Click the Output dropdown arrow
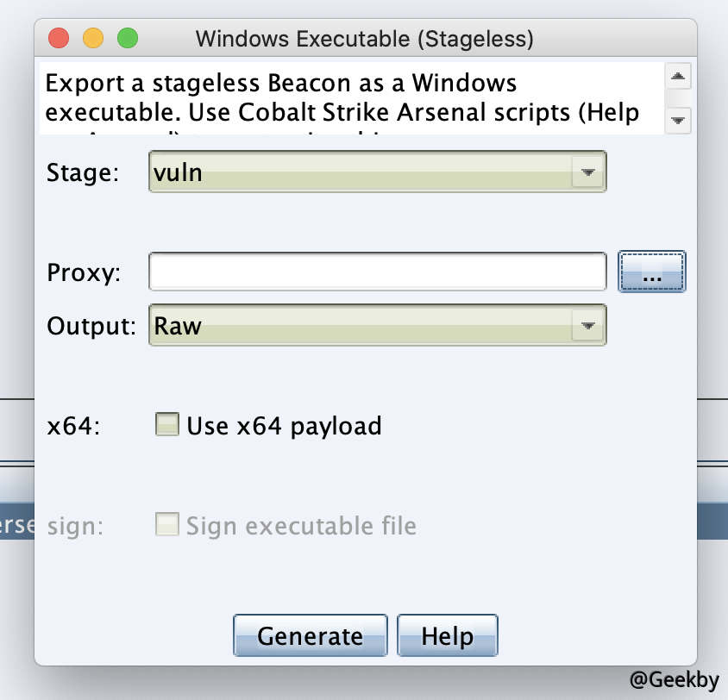The image size is (728, 700). tap(588, 326)
